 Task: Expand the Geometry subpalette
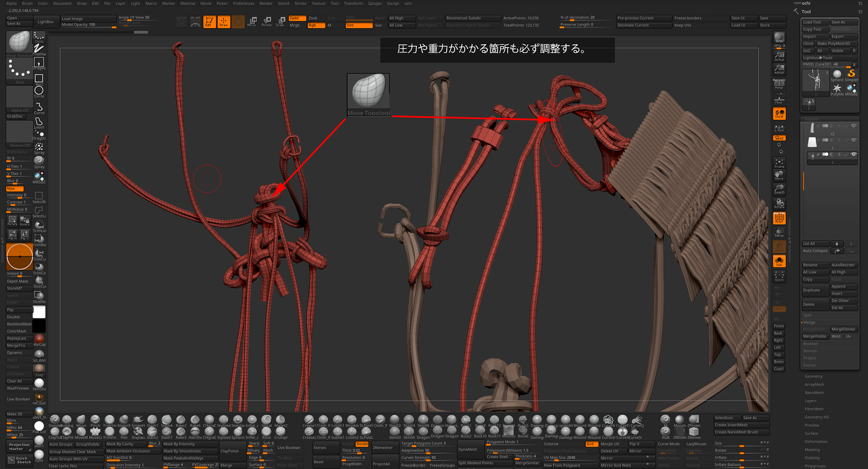click(x=813, y=376)
